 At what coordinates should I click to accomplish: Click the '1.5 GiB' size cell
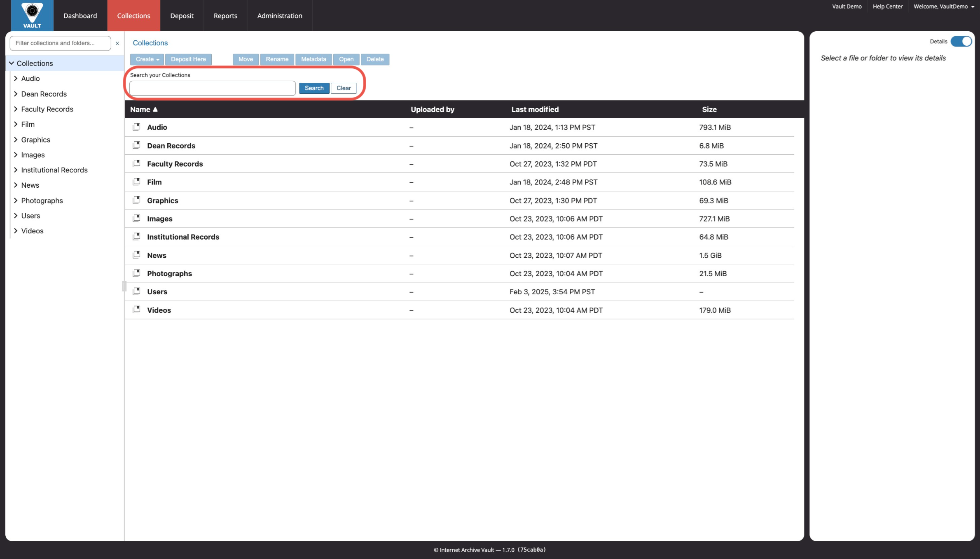pos(710,255)
